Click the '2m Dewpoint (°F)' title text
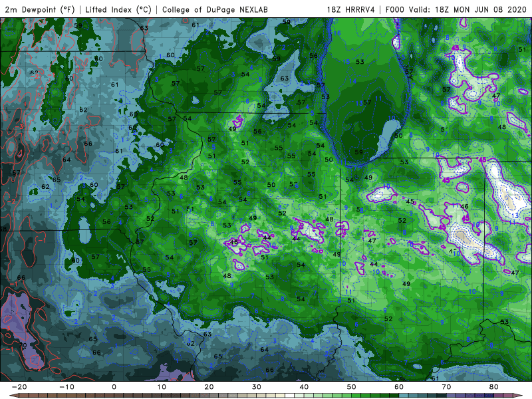Image resolution: width=532 pixels, height=399 pixels. click(x=39, y=9)
